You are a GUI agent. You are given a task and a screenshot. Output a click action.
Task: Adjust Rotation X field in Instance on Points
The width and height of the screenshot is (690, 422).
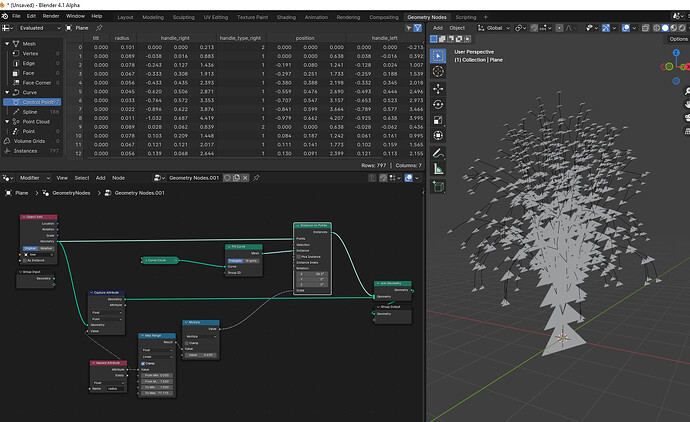pos(312,274)
